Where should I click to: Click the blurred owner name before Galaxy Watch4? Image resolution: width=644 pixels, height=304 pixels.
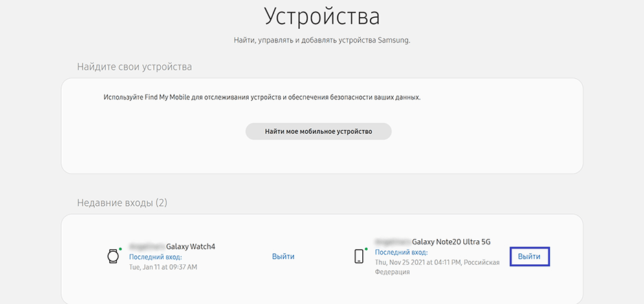[146, 246]
